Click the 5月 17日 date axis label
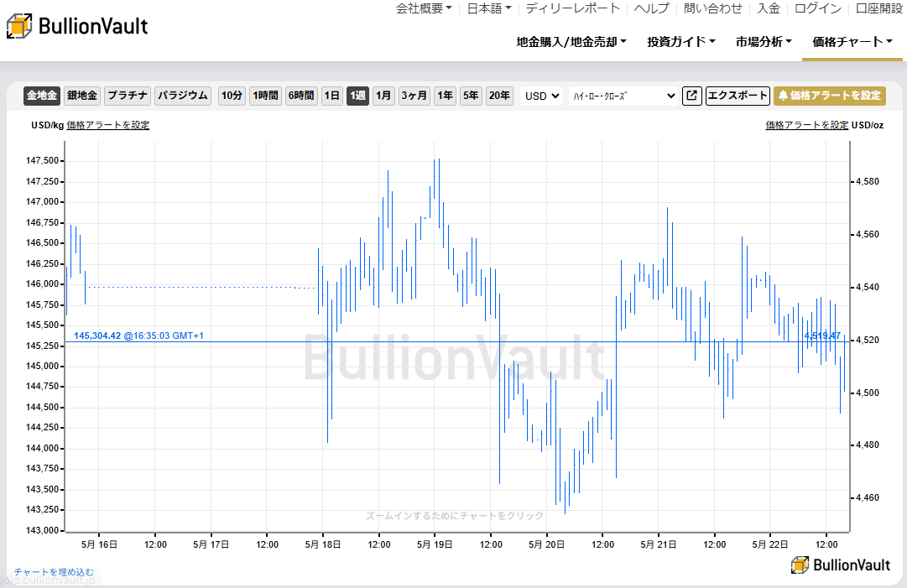 [211, 544]
